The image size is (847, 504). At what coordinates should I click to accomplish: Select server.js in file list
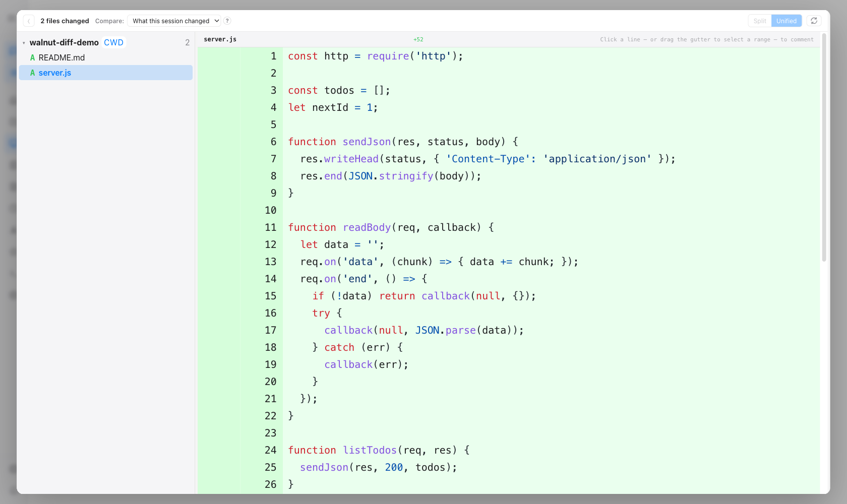[x=106, y=73]
